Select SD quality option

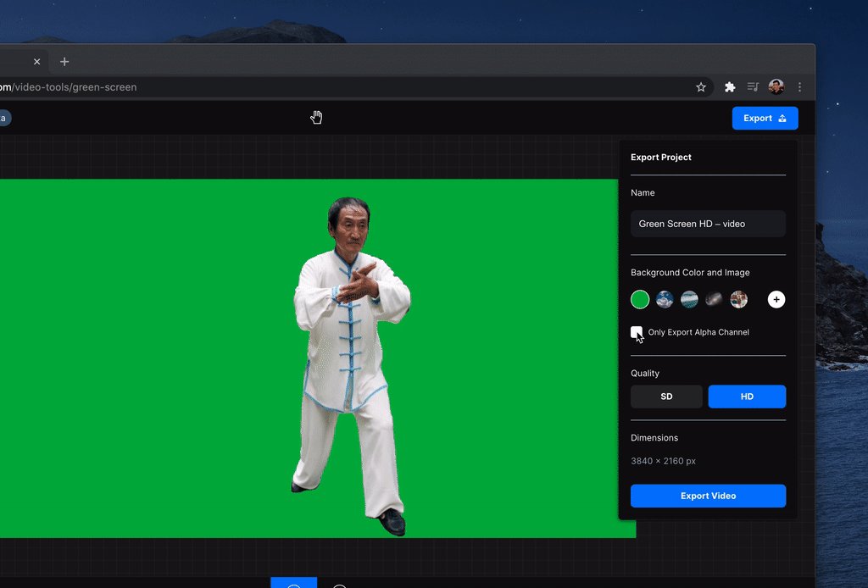(666, 397)
